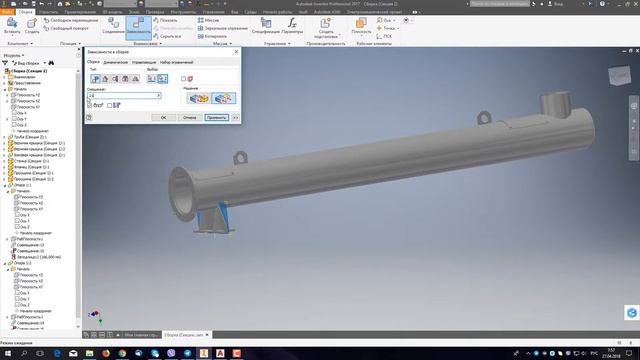640x360 pixels.
Task: Click the offset field arrow in dialog
Action: (158, 96)
